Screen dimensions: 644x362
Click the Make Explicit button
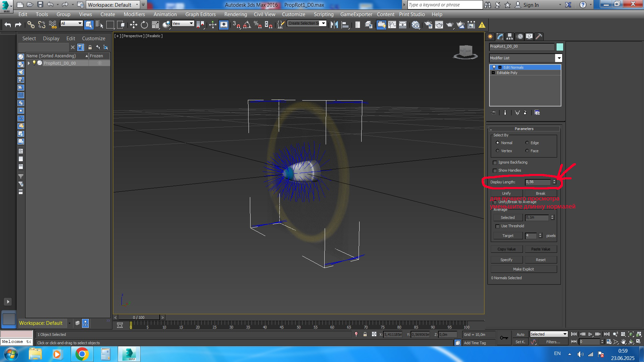coord(523,269)
